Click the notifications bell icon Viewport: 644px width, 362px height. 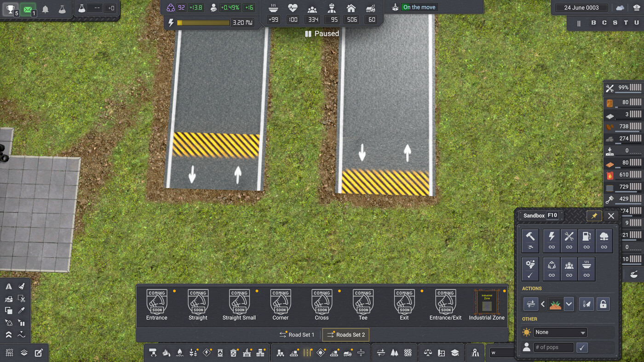point(45,9)
